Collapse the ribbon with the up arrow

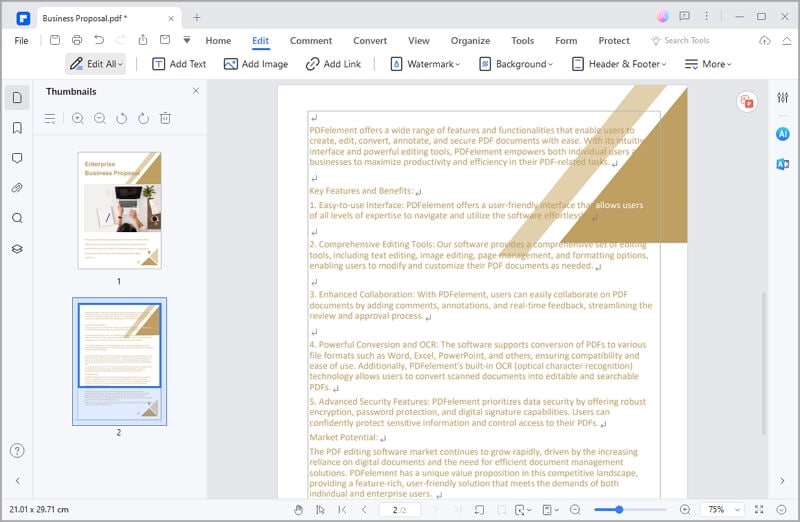(x=786, y=40)
